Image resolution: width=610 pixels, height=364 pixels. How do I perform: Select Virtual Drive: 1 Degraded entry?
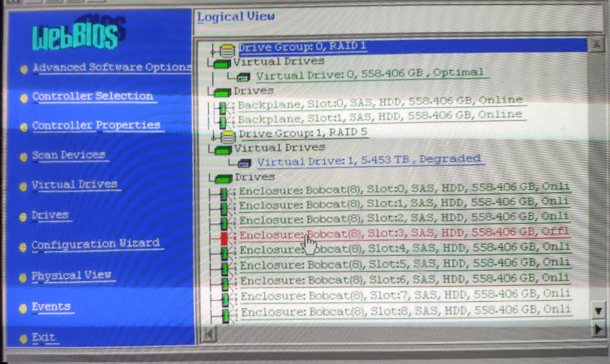[x=368, y=160]
